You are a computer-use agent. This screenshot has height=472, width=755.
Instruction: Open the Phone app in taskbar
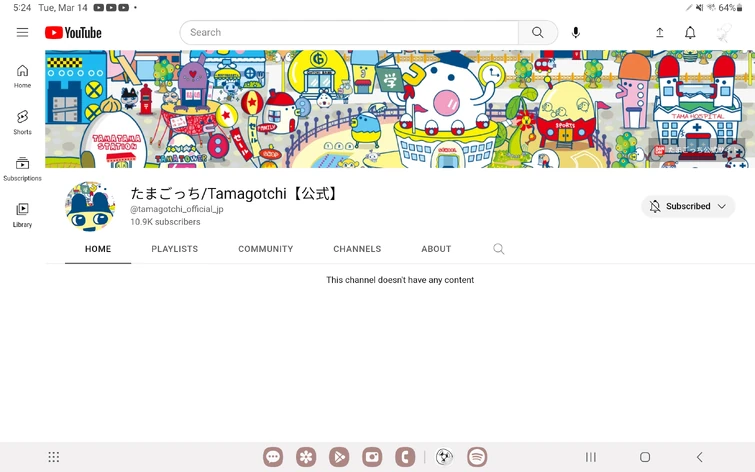[x=405, y=457]
